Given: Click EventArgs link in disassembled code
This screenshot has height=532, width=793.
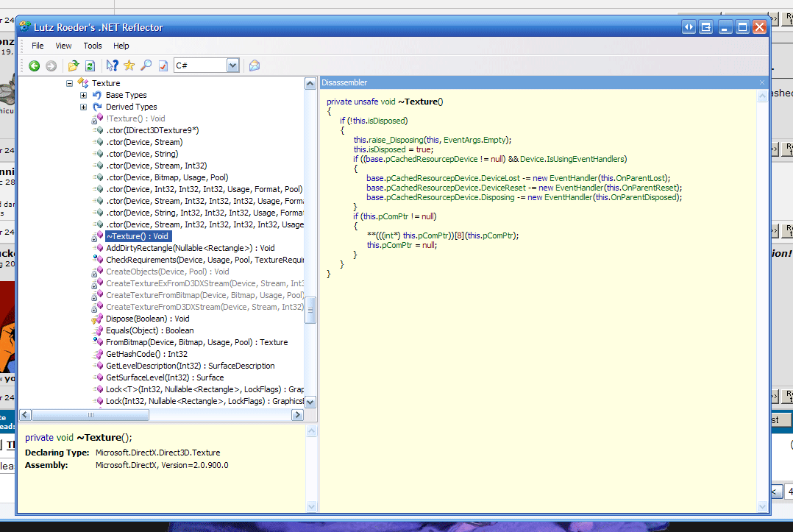Looking at the screenshot, I should tap(462, 140).
